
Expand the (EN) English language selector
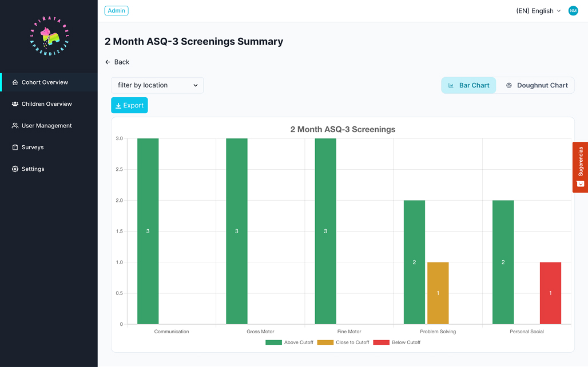click(x=538, y=11)
